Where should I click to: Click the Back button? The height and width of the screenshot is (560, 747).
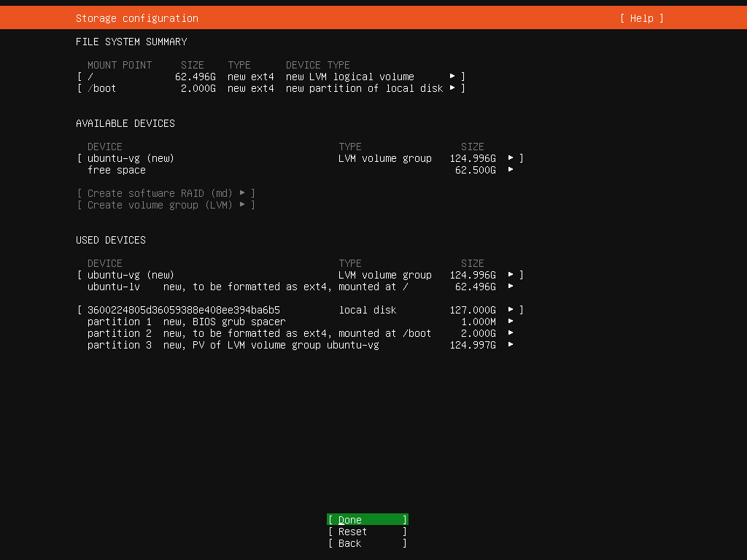point(367,543)
